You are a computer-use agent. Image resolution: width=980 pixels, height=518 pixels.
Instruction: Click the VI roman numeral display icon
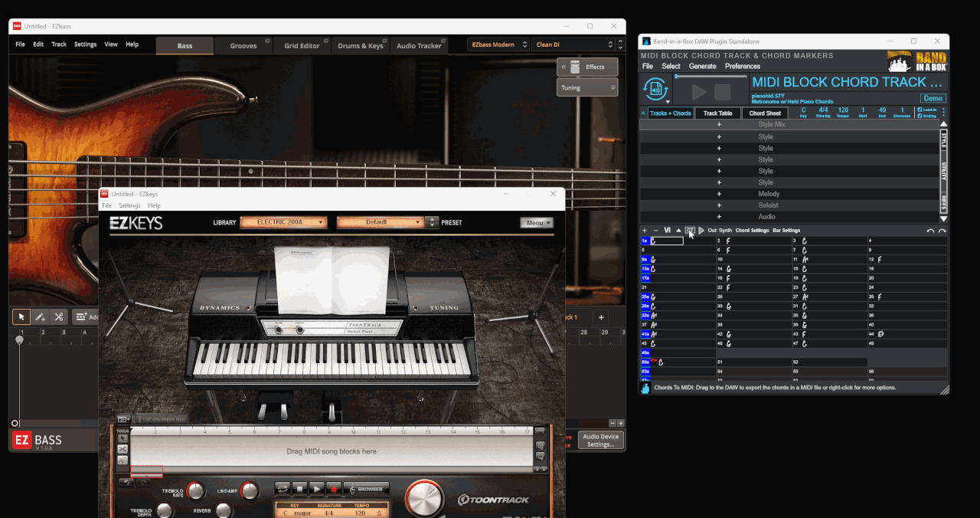pyautogui.click(x=667, y=231)
